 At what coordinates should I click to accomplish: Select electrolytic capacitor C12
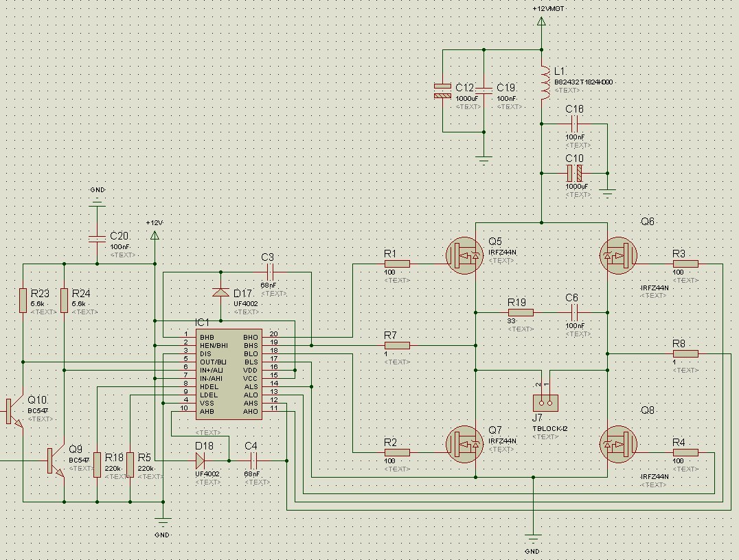click(442, 91)
